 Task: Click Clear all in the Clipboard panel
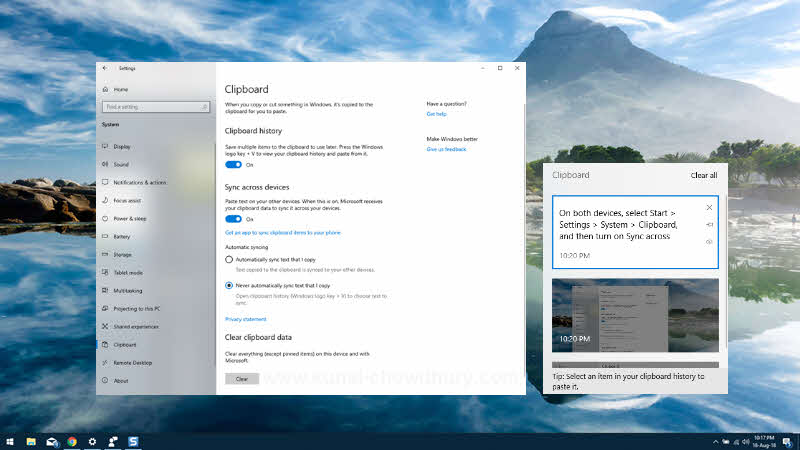[704, 175]
